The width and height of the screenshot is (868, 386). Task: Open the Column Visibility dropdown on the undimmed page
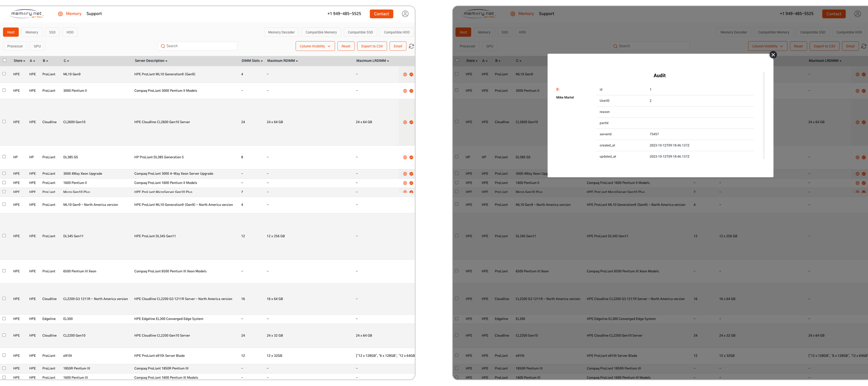click(315, 46)
